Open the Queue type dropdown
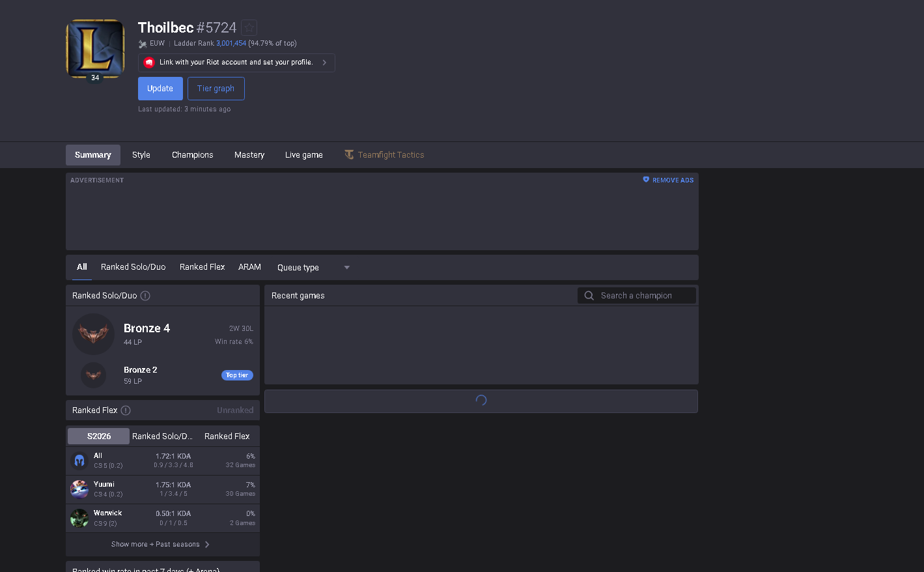The image size is (924, 572). [x=314, y=268]
